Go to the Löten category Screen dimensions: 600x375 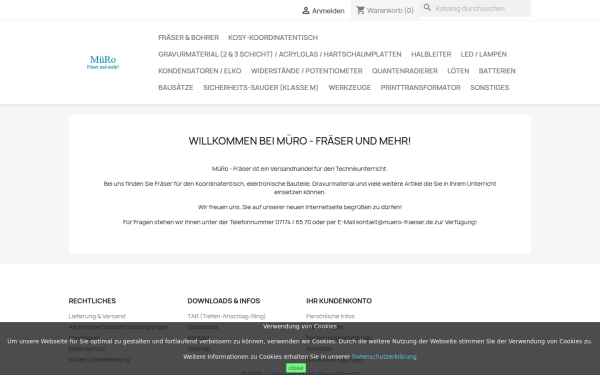[x=458, y=71]
